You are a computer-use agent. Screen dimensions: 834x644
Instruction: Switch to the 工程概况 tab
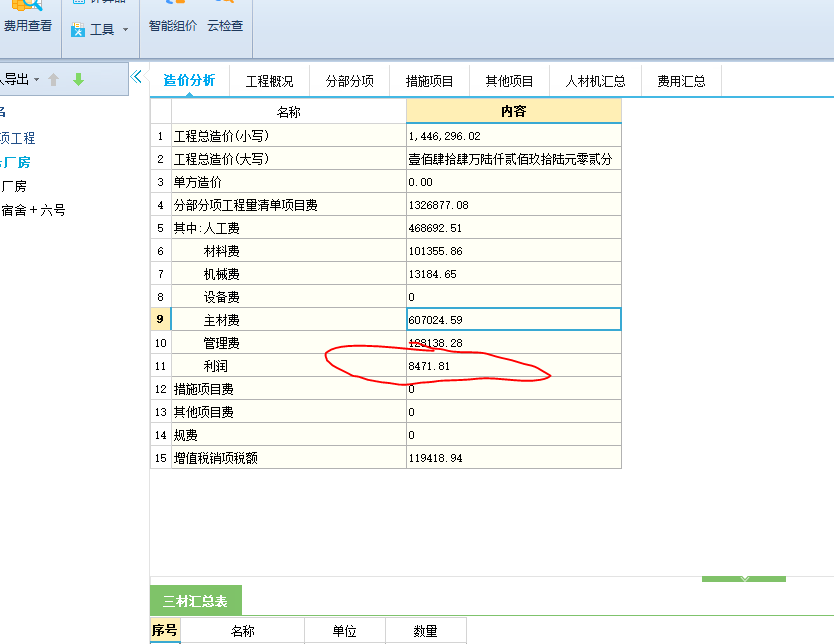(x=270, y=81)
